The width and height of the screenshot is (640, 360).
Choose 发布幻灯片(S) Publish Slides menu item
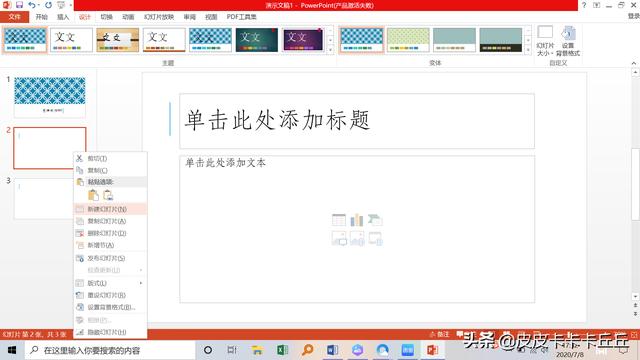pyautogui.click(x=110, y=258)
